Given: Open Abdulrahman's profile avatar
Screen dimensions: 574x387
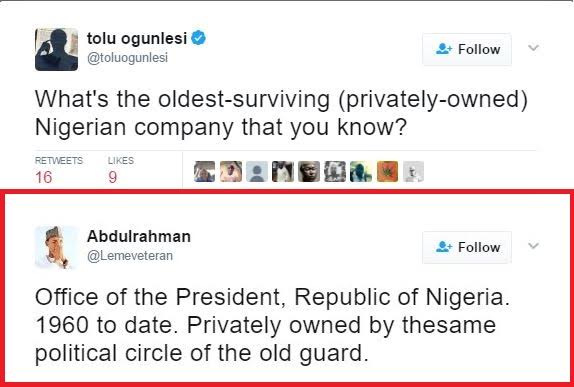Looking at the screenshot, I should pyautogui.click(x=56, y=247).
